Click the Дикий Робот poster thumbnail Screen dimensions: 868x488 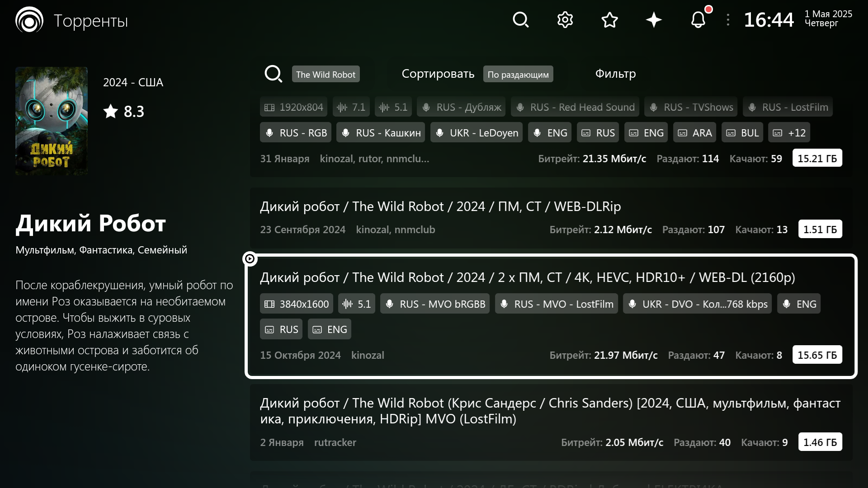[52, 121]
